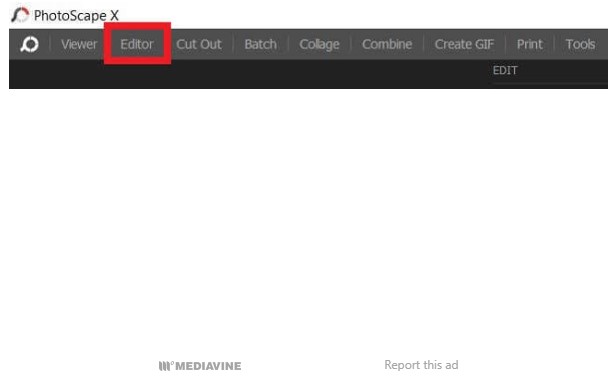
Task: Go to the Collage tab
Action: [x=319, y=45]
